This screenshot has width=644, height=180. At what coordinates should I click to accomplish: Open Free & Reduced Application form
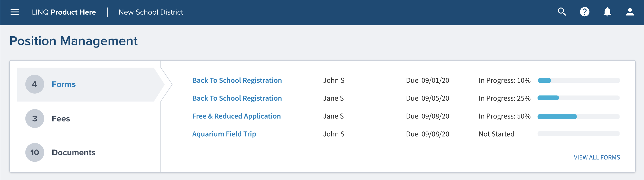tap(236, 116)
